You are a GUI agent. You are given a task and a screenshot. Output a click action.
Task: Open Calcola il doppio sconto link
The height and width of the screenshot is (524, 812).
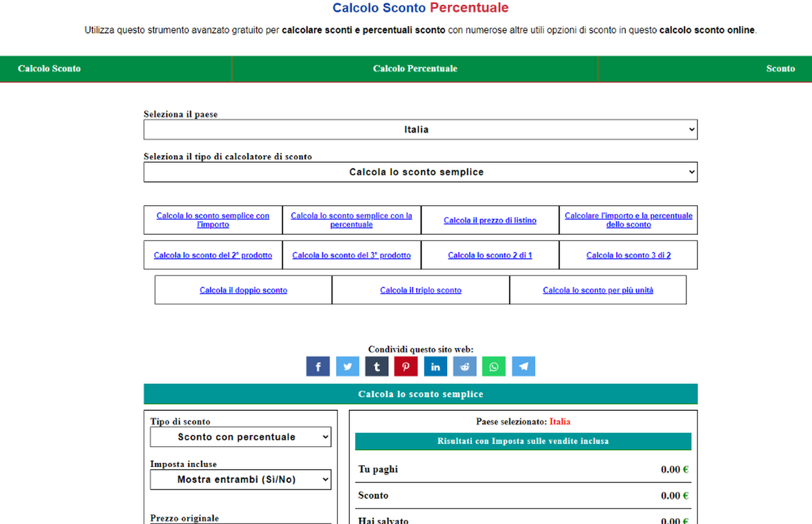[243, 290]
